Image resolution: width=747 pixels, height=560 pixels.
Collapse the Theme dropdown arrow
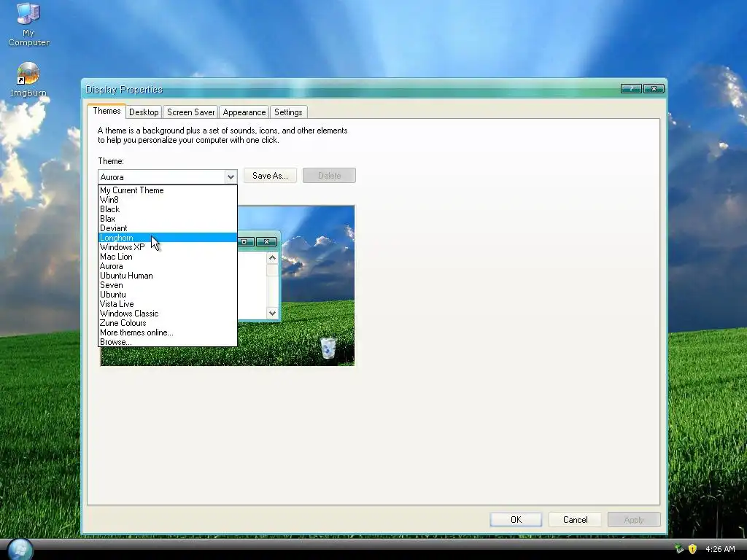(x=231, y=176)
